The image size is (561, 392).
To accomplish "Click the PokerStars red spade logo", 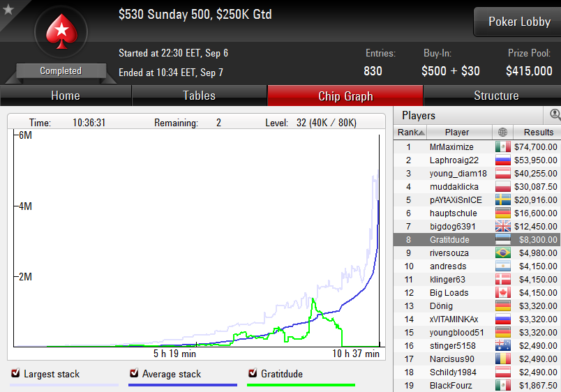I will (61, 32).
